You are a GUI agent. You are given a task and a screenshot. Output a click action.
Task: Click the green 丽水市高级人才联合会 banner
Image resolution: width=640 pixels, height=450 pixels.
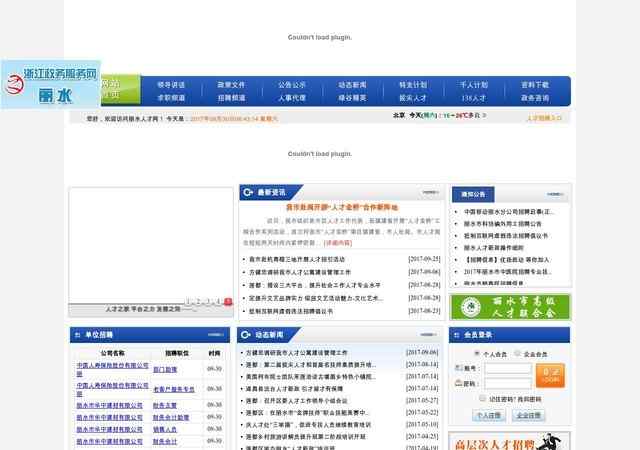(510, 306)
